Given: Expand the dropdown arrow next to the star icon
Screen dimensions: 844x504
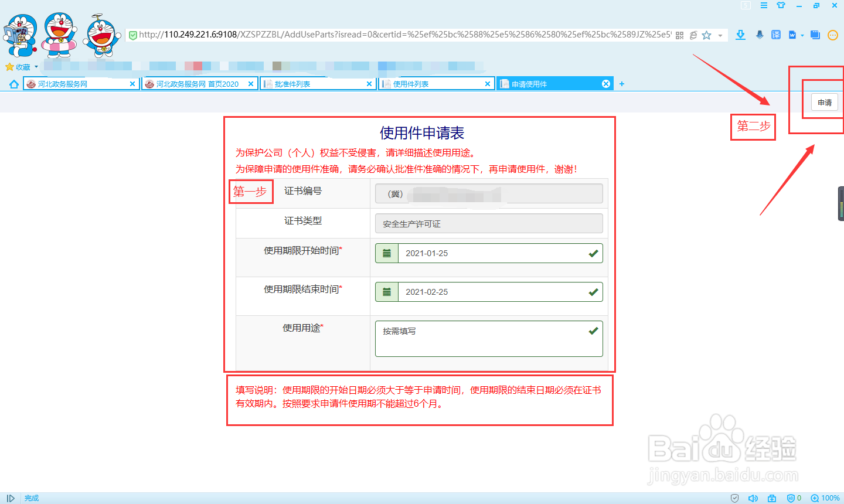Looking at the screenshot, I should 720,35.
